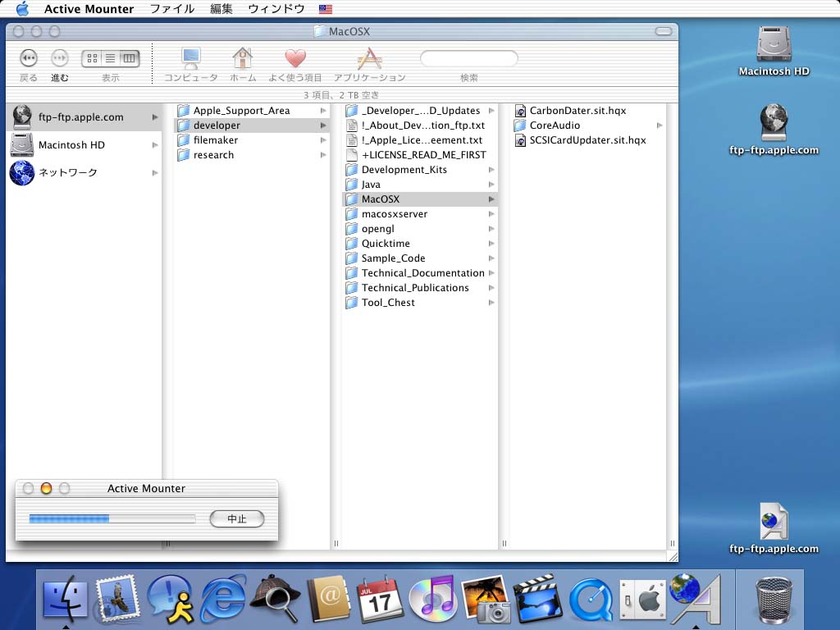
Task: Switch to column view mode
Action: (129, 58)
